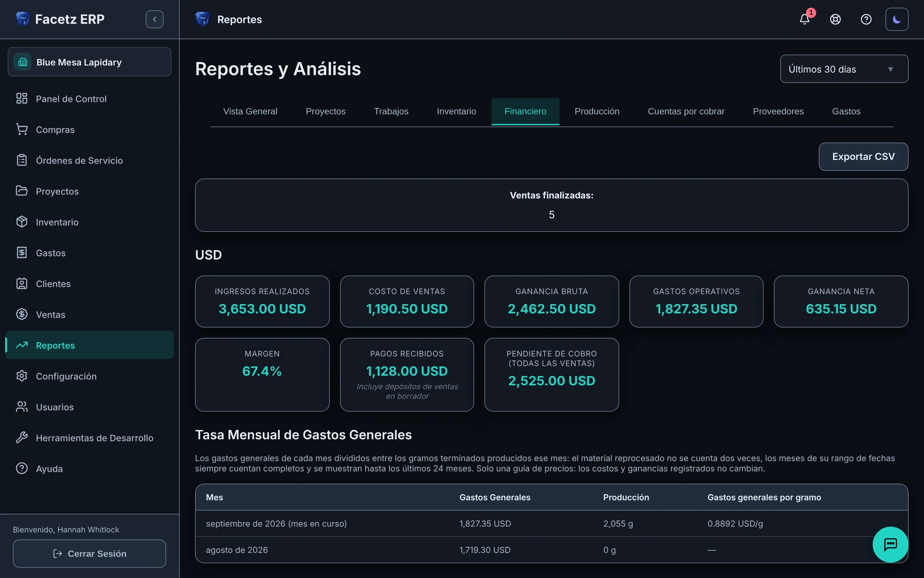The width and height of the screenshot is (924, 578).
Task: Click the Usuarios people icon
Action: [22, 407]
